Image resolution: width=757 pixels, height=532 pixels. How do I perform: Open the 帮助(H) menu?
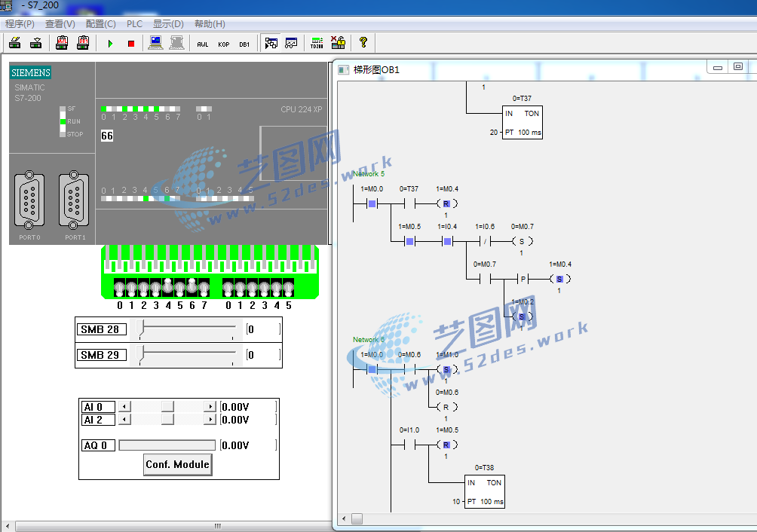(210, 24)
